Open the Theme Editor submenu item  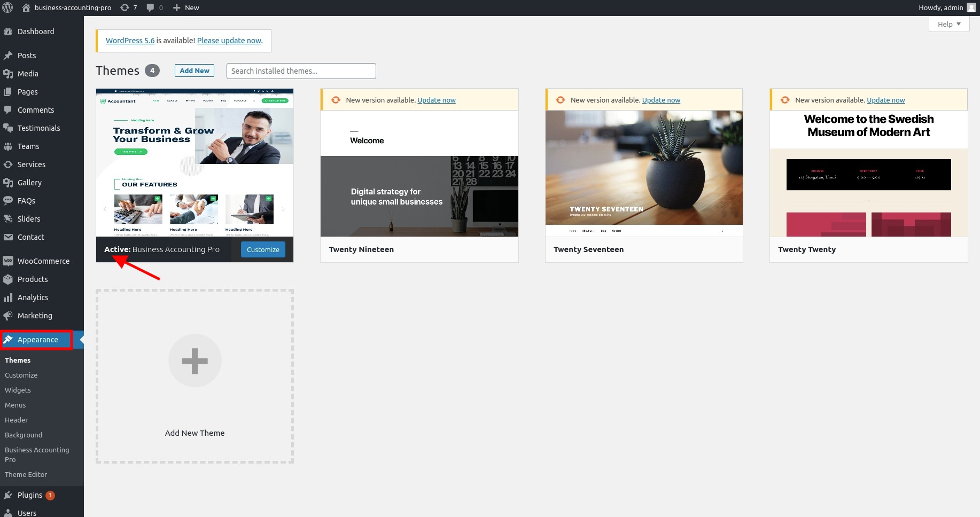pos(26,475)
